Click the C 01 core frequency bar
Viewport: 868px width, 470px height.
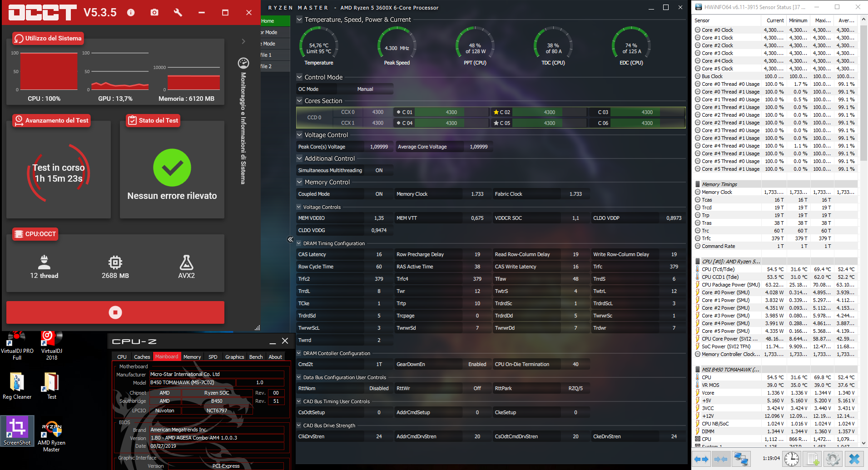click(x=451, y=112)
